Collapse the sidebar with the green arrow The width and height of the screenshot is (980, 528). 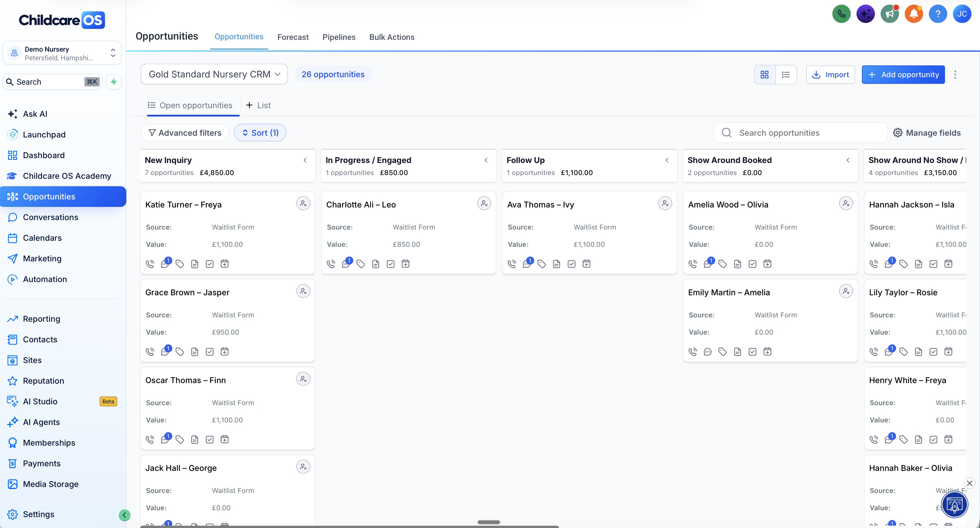(124, 515)
